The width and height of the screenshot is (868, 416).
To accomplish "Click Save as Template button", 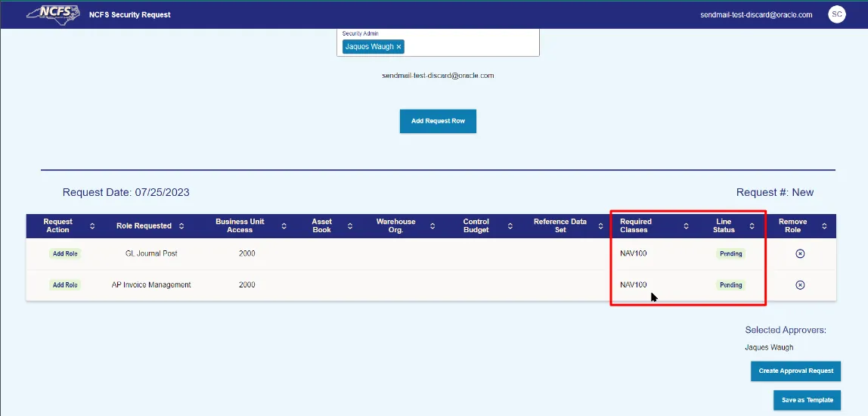I will coord(807,400).
